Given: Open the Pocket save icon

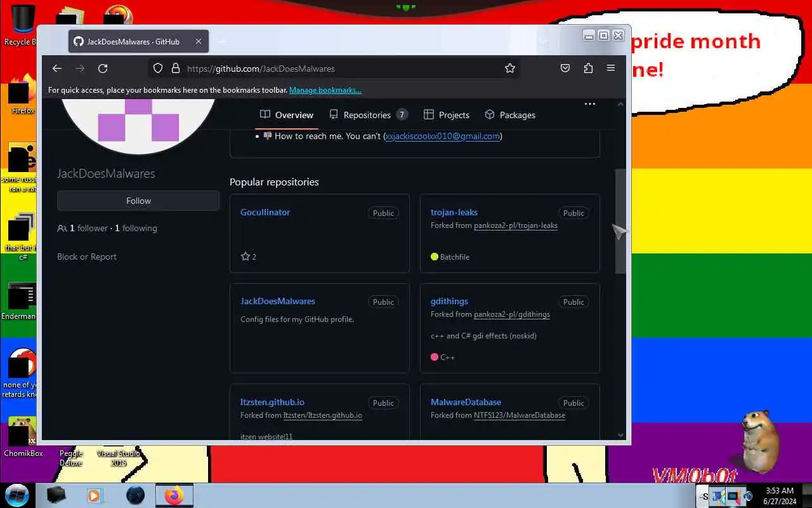Looking at the screenshot, I should pyautogui.click(x=565, y=69).
